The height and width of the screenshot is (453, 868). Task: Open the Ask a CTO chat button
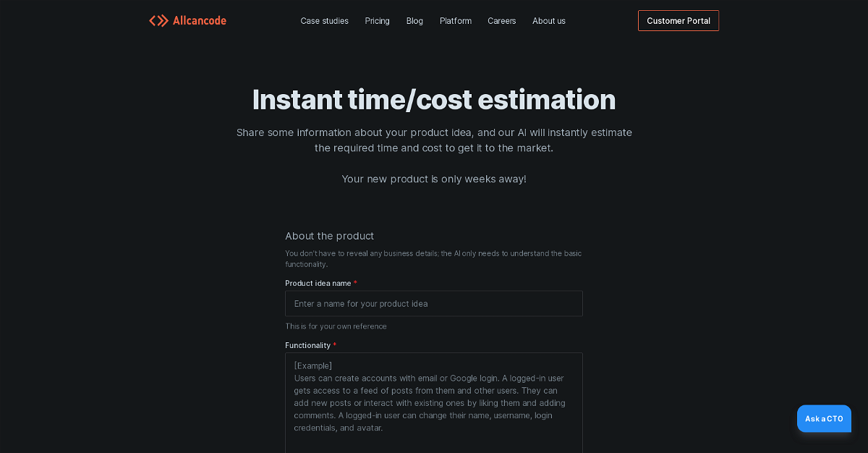824,418
